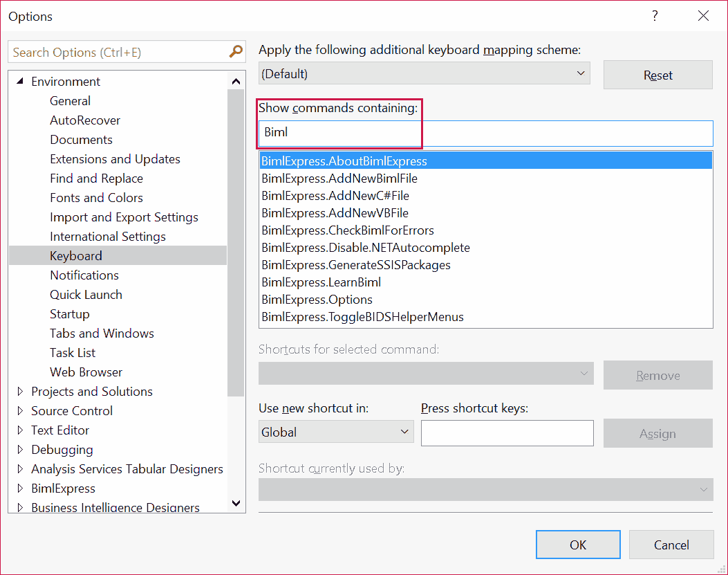This screenshot has height=575, width=728.
Task: Click the Reset button
Action: (657, 75)
